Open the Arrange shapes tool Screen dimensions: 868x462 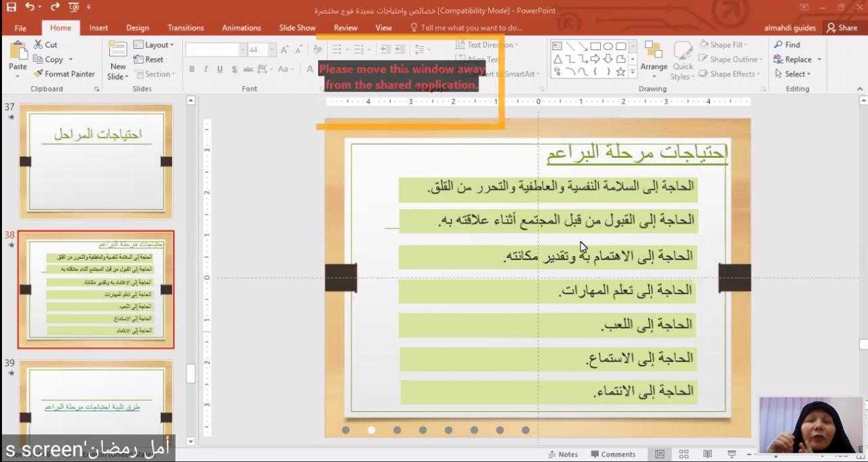click(x=654, y=56)
